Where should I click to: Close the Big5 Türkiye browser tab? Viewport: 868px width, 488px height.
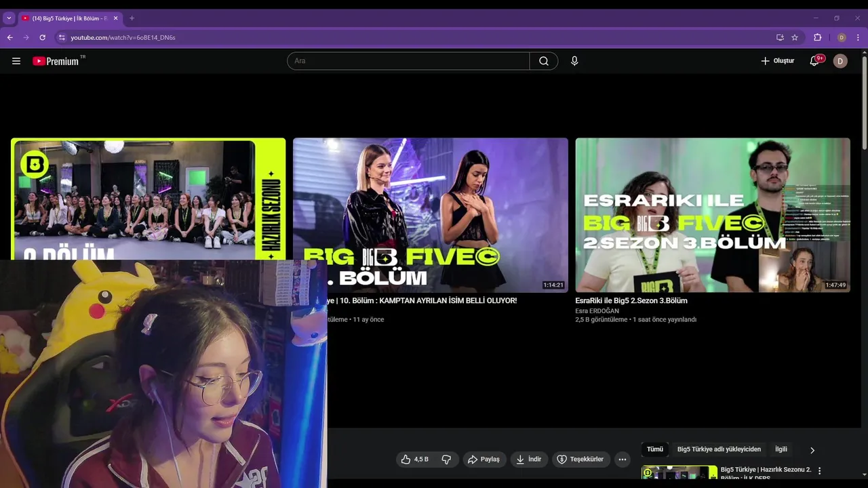115,18
